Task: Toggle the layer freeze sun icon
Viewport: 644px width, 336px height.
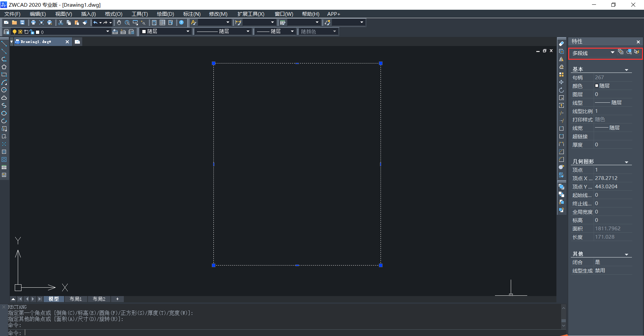Action: [x=20, y=32]
